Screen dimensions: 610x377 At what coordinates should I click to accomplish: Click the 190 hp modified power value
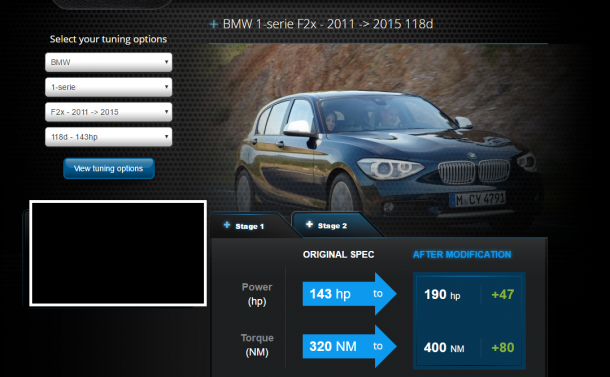(442, 295)
